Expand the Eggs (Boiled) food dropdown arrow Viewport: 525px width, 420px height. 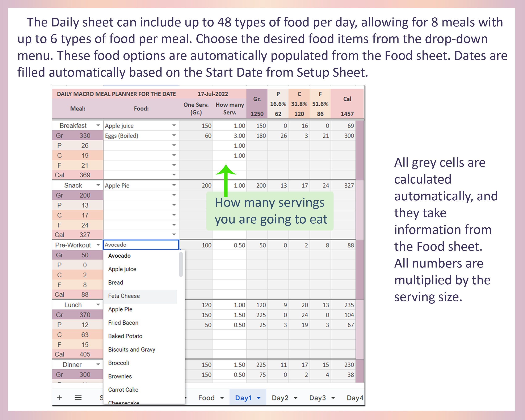tap(174, 135)
